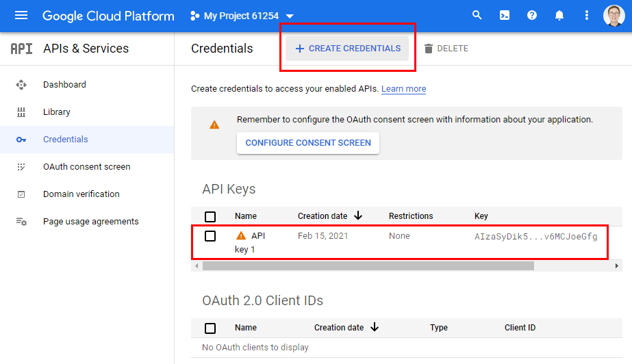632x364 pixels.
Task: Click the Dashboard icon in the sidebar
Action: pyautogui.click(x=21, y=85)
